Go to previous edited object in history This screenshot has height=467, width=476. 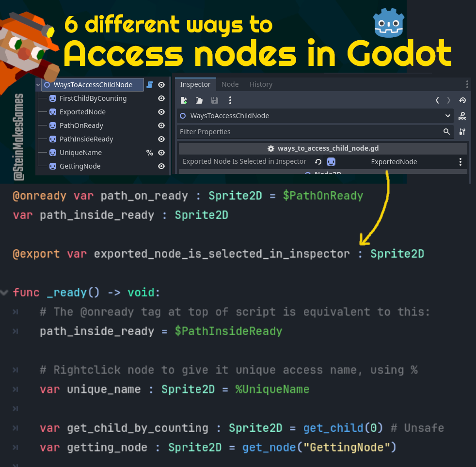[437, 100]
